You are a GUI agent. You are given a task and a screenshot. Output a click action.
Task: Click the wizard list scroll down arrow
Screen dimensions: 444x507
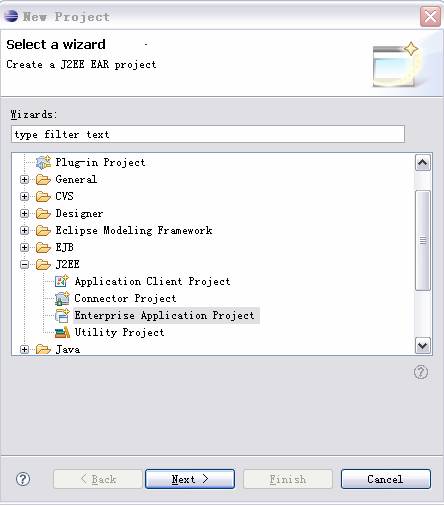tap(423, 345)
